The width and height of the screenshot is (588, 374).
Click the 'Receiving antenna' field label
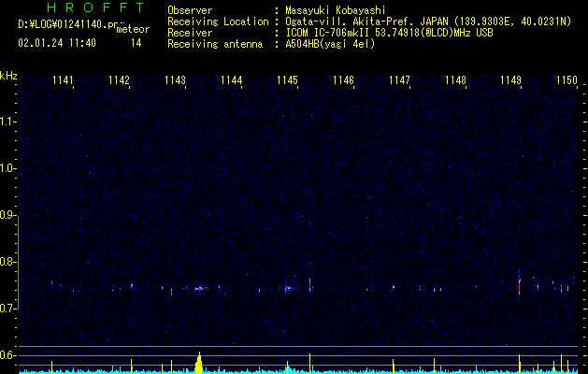(215, 44)
